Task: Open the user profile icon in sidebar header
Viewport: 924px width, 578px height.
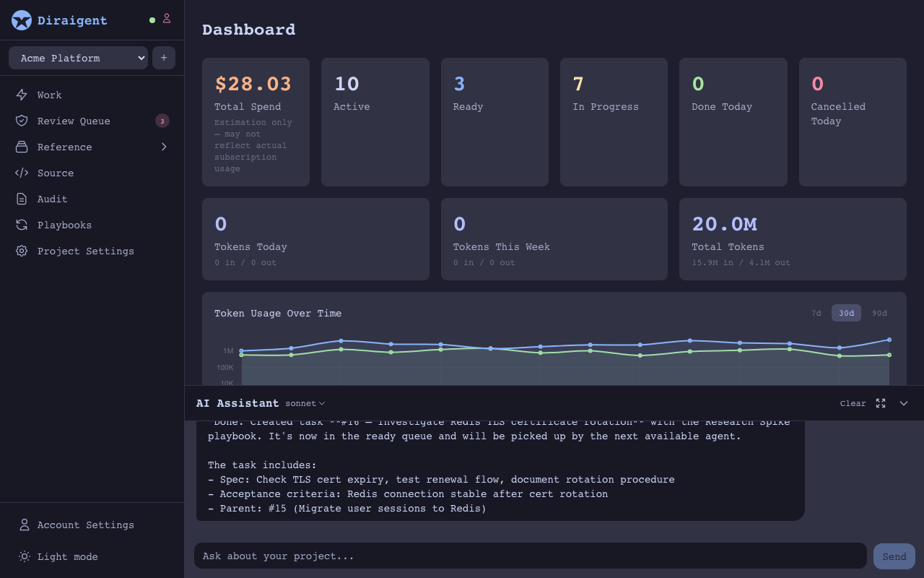Action: (x=166, y=19)
